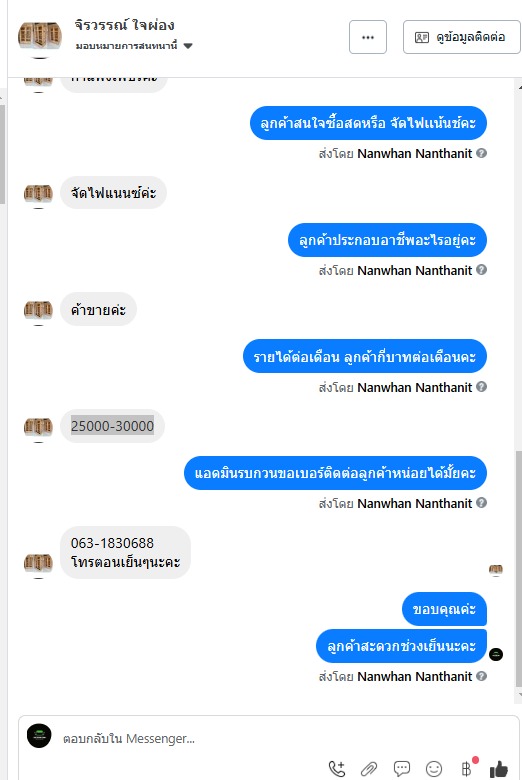Click ดูข้อมูลติดต่อ contact info button
The image size is (522, 780).
tap(461, 37)
